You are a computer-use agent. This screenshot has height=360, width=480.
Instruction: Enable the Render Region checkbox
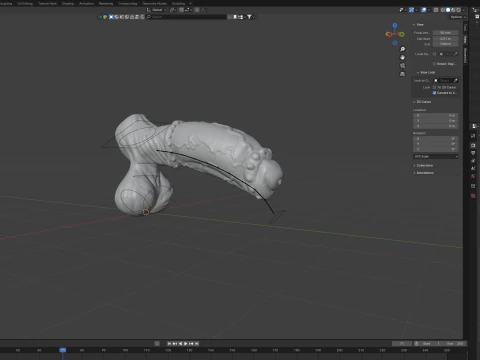[434, 63]
